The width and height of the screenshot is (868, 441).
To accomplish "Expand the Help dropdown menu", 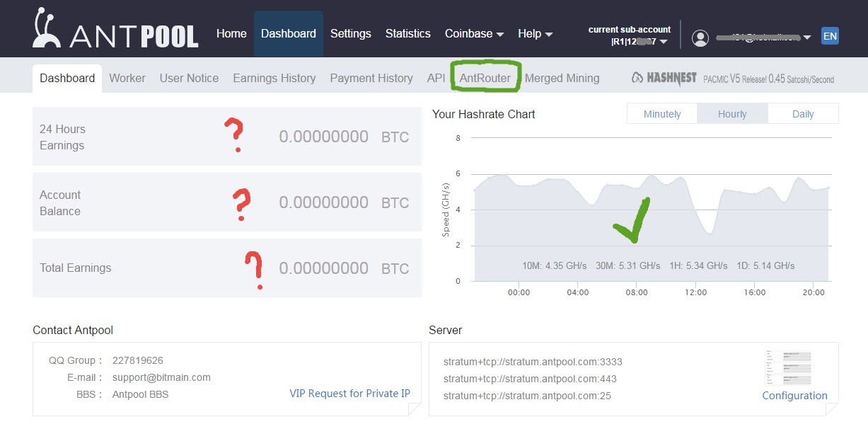I will 535,33.
